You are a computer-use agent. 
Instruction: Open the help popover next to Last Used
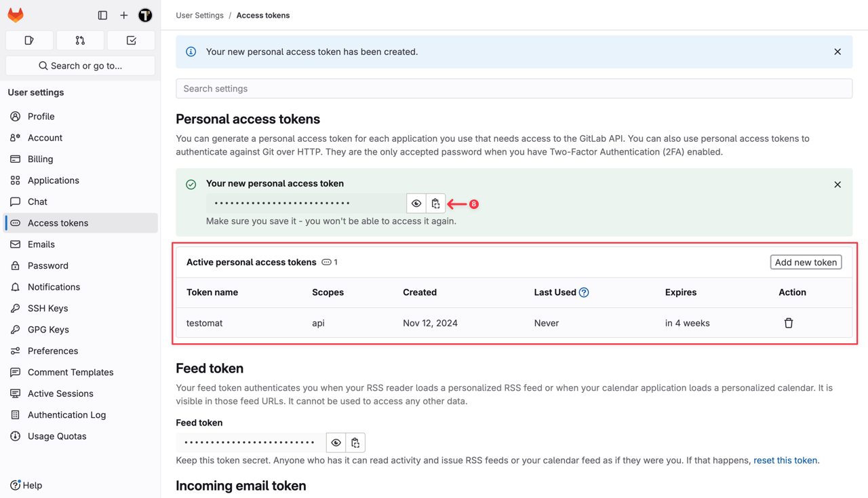tap(585, 292)
